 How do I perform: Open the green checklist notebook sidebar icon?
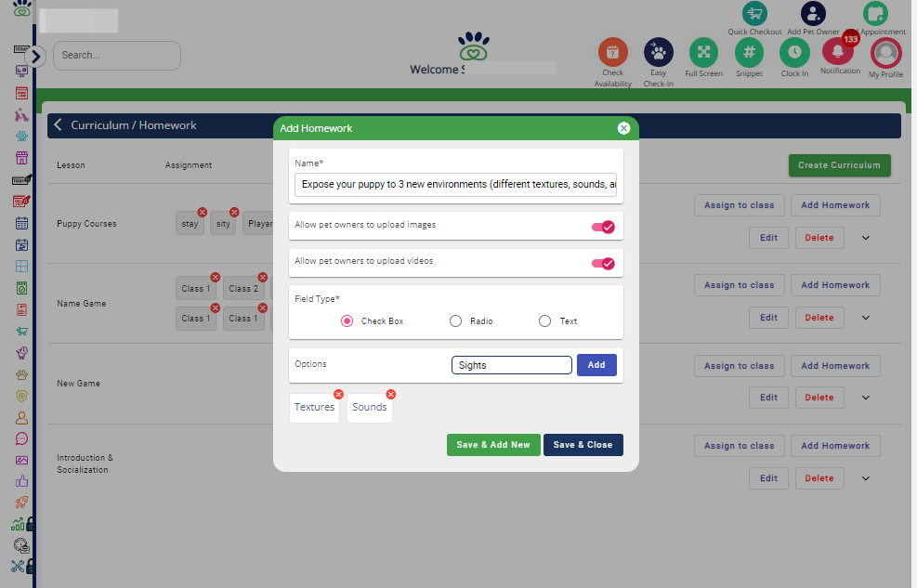pyautogui.click(x=21, y=288)
